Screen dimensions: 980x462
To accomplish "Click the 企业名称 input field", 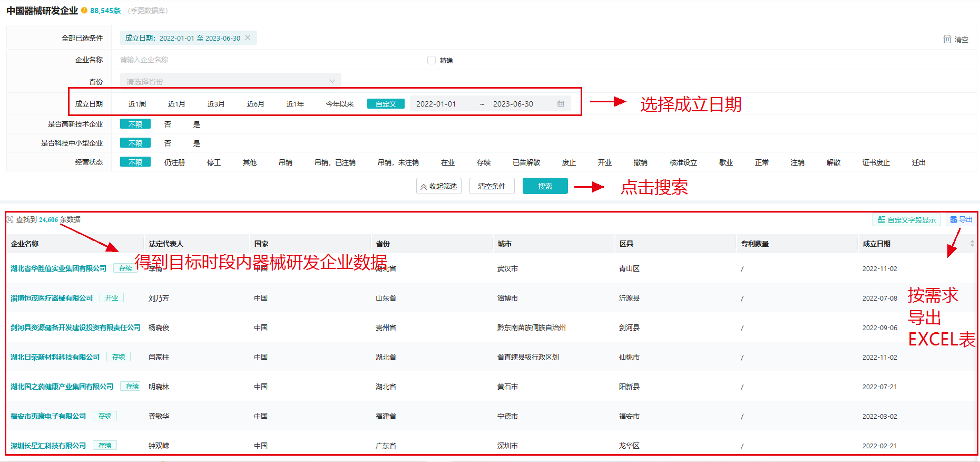I will 263,60.
